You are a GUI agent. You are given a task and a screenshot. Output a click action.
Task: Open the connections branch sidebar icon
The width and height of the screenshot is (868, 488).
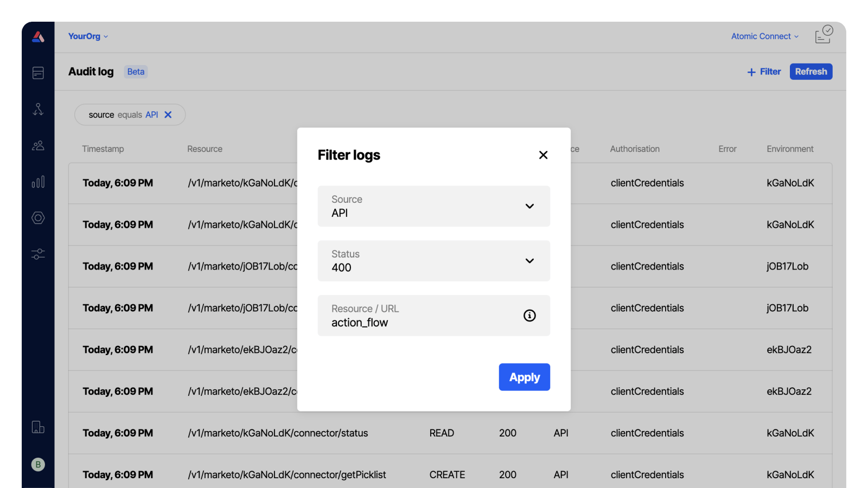[38, 109]
